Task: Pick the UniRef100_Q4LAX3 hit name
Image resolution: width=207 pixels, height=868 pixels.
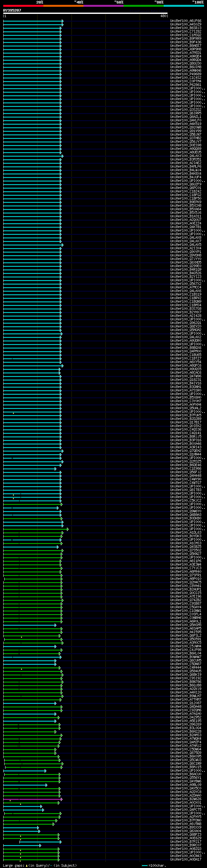Action: (x=186, y=156)
